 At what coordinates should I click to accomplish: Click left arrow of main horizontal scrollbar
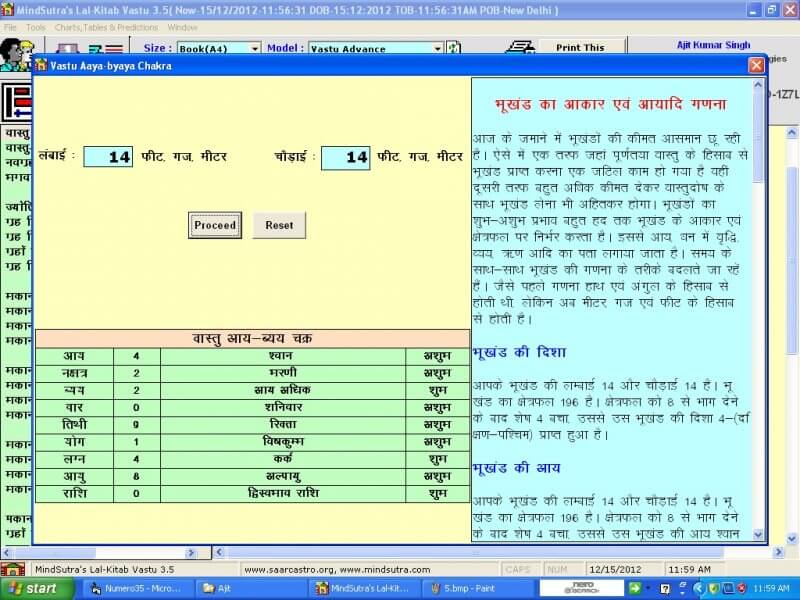[219, 552]
